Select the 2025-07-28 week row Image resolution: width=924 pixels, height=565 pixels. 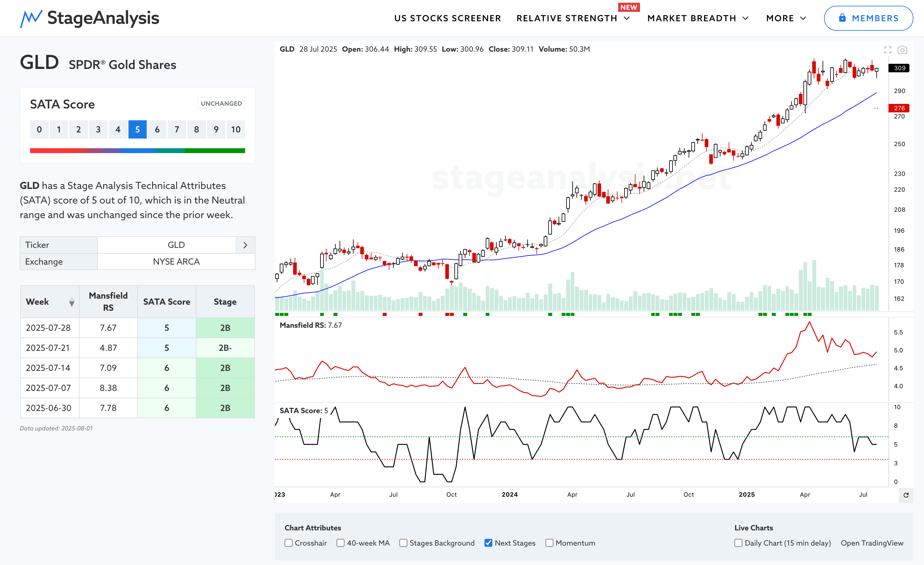pos(138,328)
